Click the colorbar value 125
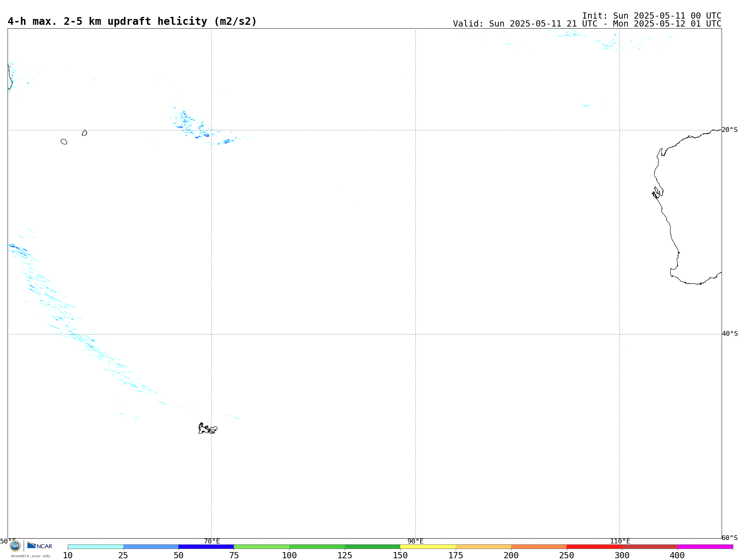This screenshot has width=744, height=560. 345,556
